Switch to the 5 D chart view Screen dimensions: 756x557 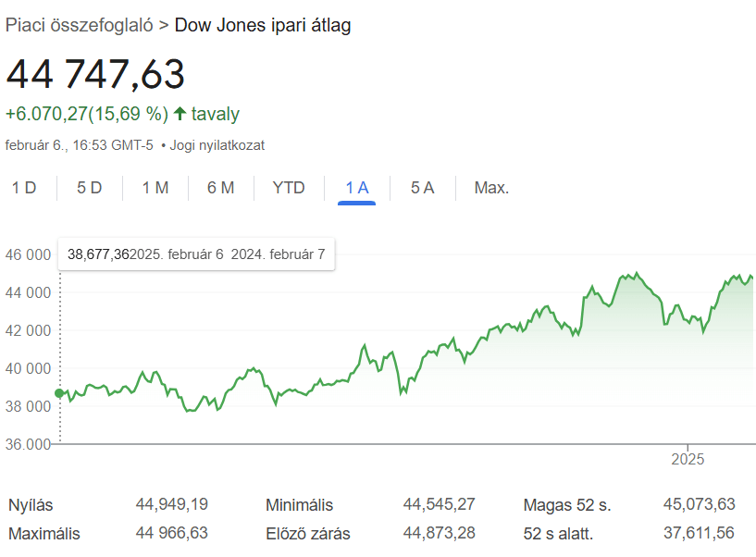tap(88, 187)
